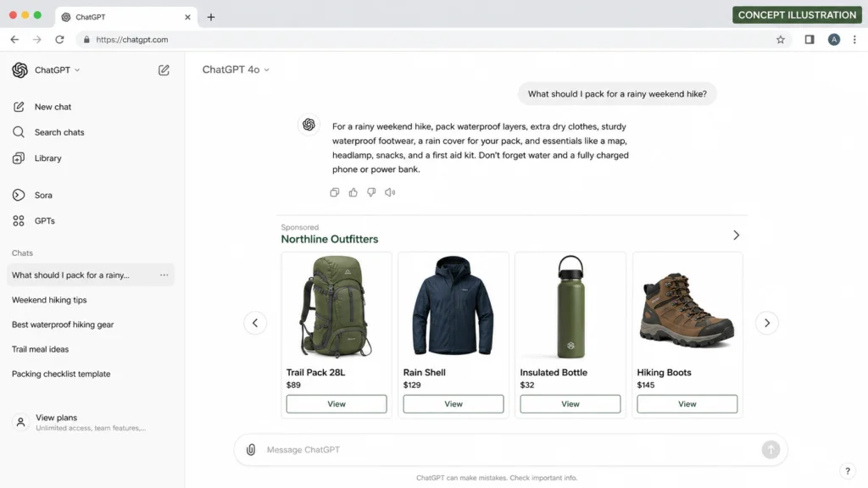Screen dimensions: 868x488
Task: Read the response aloud with speaker icon
Action: click(x=390, y=192)
